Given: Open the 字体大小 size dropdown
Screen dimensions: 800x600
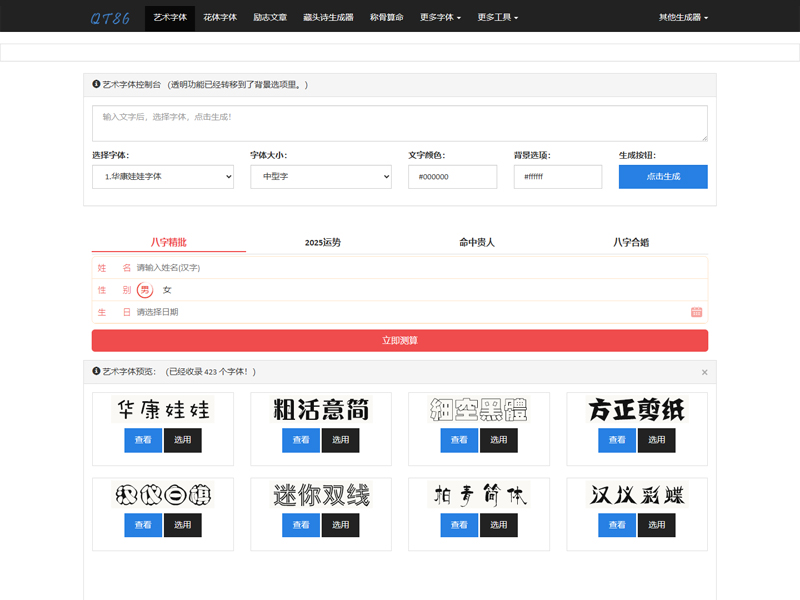Looking at the screenshot, I should tap(320, 177).
